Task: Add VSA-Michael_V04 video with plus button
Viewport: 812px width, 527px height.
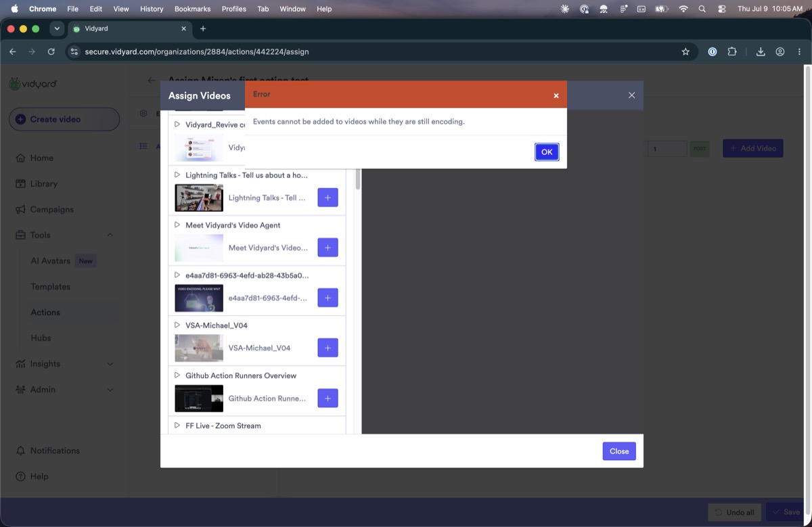Action: click(x=328, y=348)
